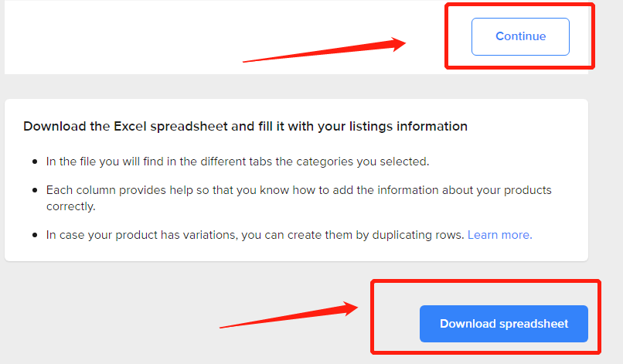The height and width of the screenshot is (364, 623).
Task: Open the Learn more link
Action: [x=500, y=235]
